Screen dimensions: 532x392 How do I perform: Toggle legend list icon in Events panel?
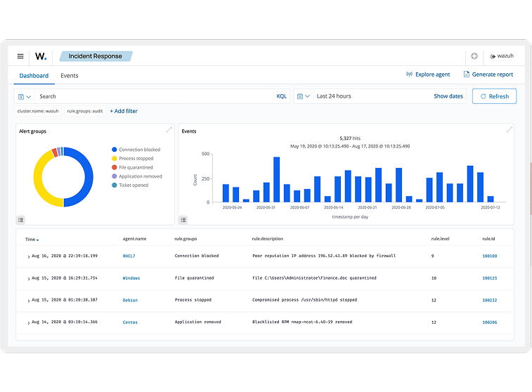(x=183, y=220)
